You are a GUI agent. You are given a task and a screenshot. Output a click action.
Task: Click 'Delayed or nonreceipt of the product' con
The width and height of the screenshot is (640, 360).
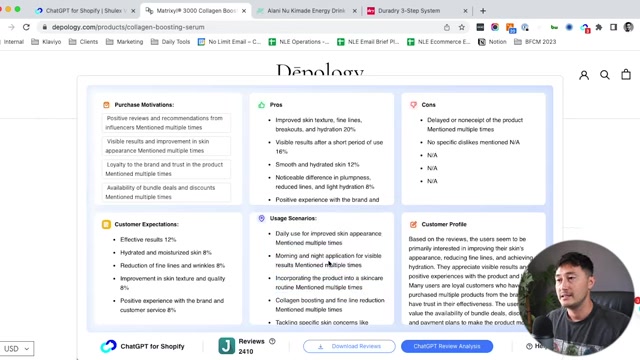coord(475,124)
